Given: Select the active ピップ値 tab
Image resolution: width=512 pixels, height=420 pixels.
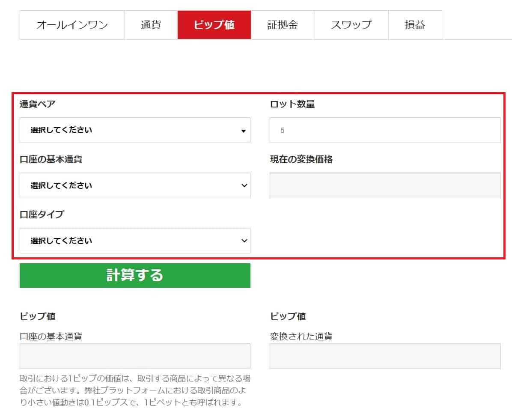Looking at the screenshot, I should (x=214, y=25).
